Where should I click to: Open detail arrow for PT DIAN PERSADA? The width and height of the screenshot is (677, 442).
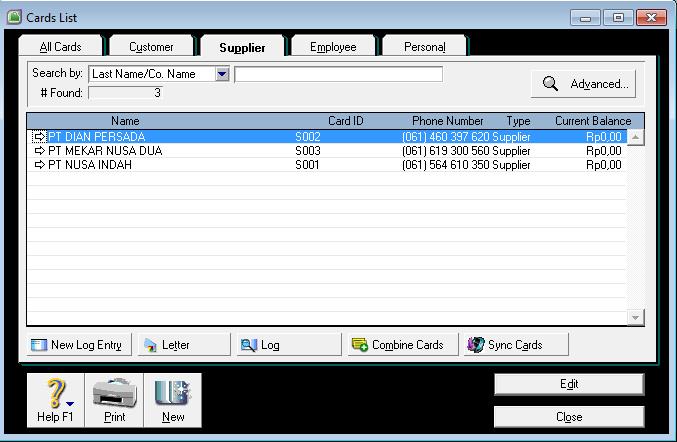39,137
